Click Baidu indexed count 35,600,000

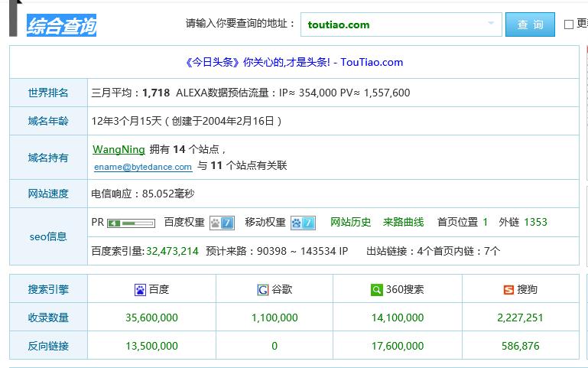(152, 318)
